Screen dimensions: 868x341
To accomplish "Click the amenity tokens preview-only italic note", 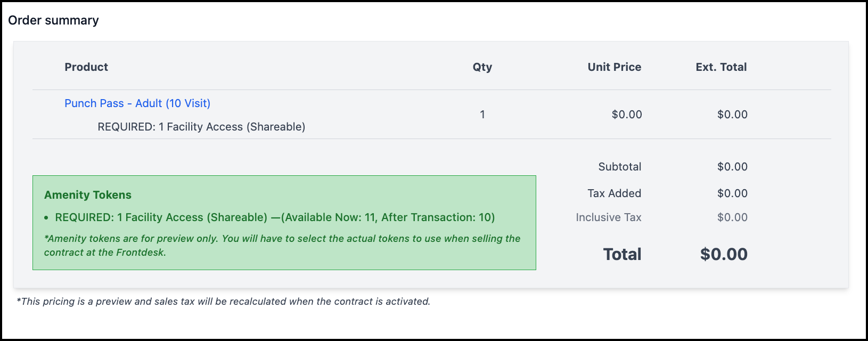I will click(x=282, y=246).
